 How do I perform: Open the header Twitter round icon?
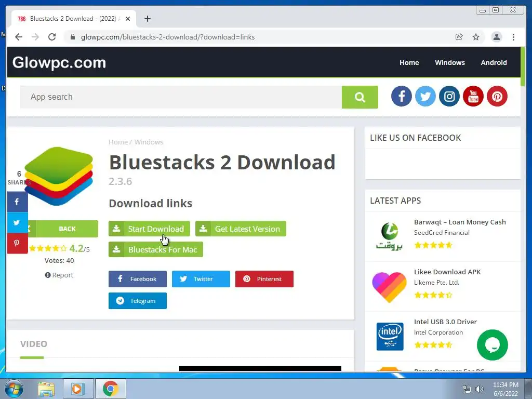click(425, 96)
